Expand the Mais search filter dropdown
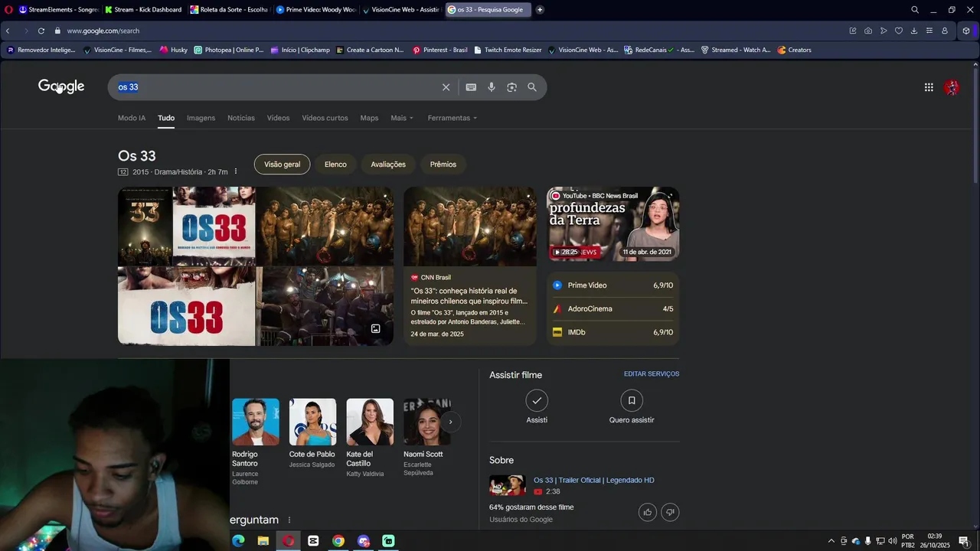The width and height of the screenshot is (980, 551). point(402,118)
